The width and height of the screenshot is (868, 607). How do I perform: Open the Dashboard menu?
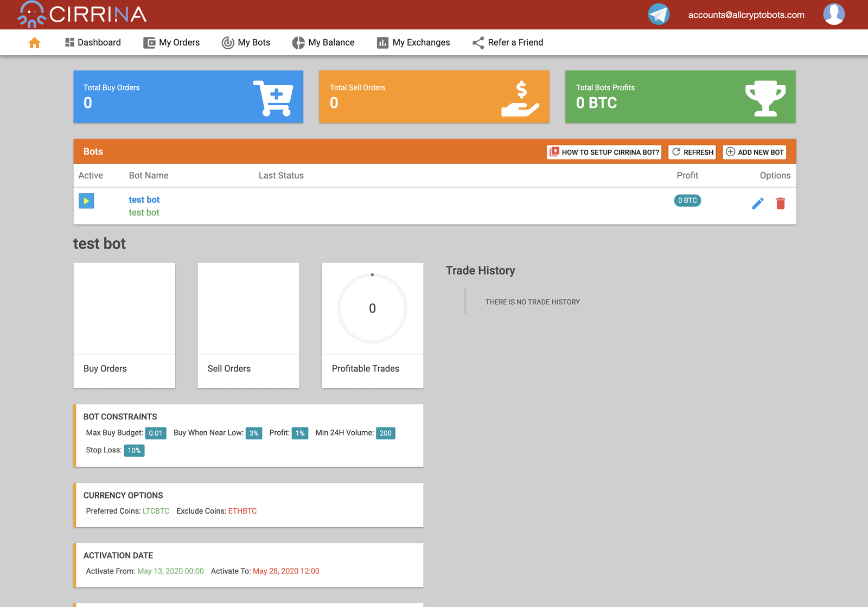tap(93, 42)
